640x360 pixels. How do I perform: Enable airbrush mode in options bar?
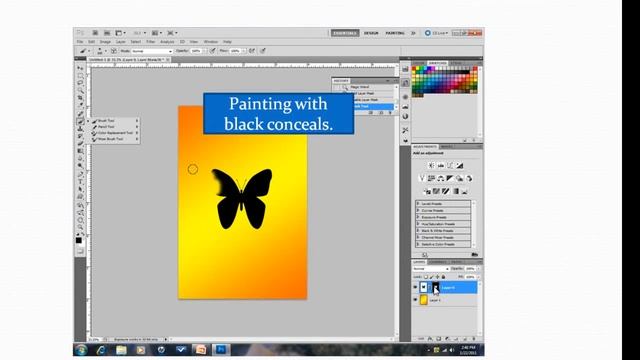[x=252, y=51]
